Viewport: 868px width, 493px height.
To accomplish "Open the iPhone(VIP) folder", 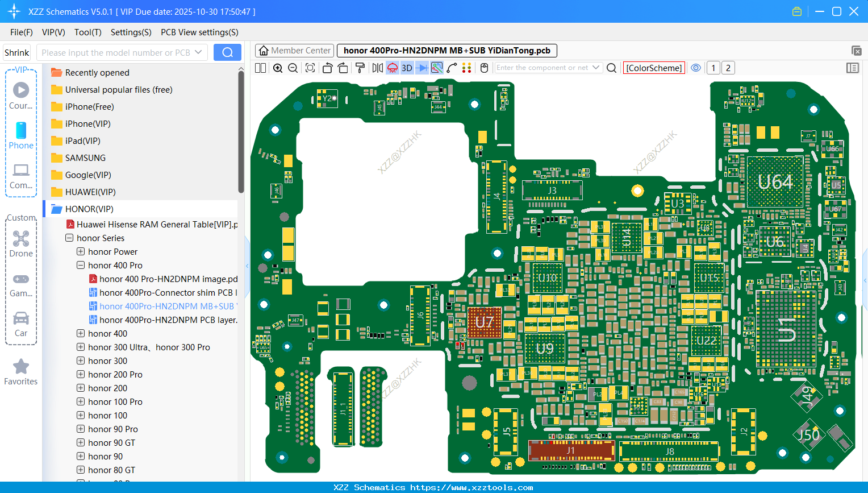I will [81, 124].
